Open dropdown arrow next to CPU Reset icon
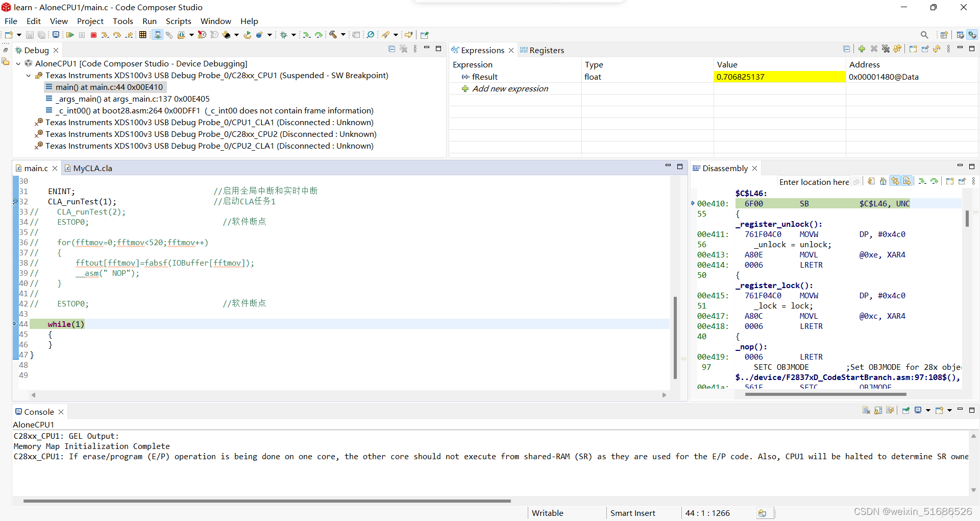This screenshot has height=521, width=980. (236, 35)
